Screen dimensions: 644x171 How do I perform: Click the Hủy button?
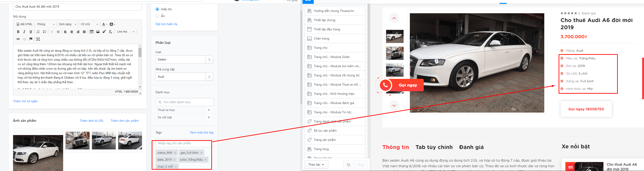coord(361,165)
